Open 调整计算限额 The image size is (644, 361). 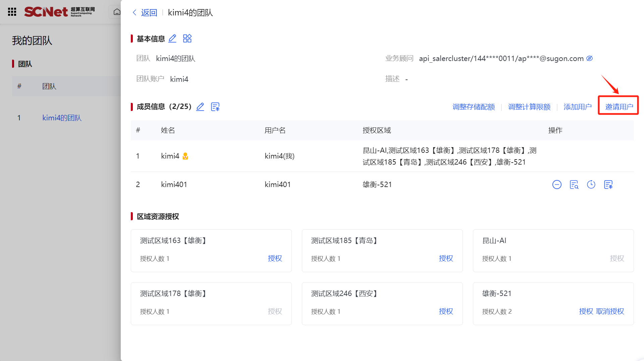click(529, 107)
